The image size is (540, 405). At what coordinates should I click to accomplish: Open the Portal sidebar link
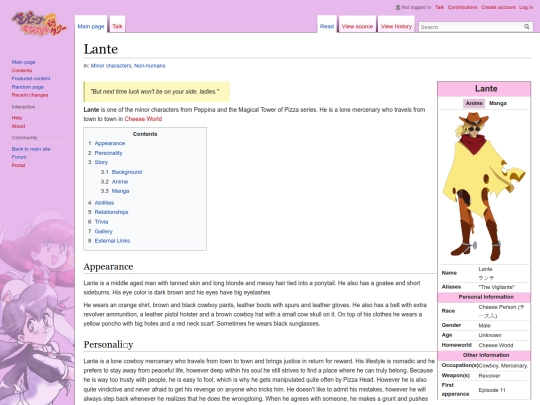click(18, 165)
